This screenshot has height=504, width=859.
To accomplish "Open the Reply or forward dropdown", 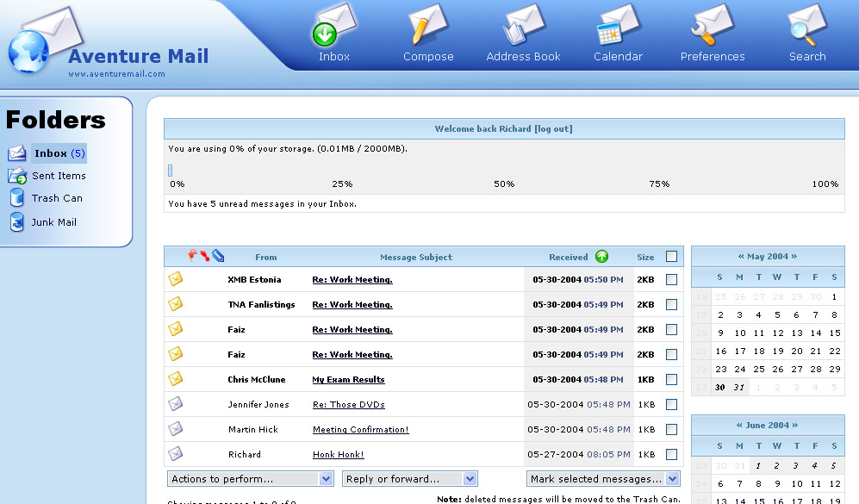I will coord(410,479).
